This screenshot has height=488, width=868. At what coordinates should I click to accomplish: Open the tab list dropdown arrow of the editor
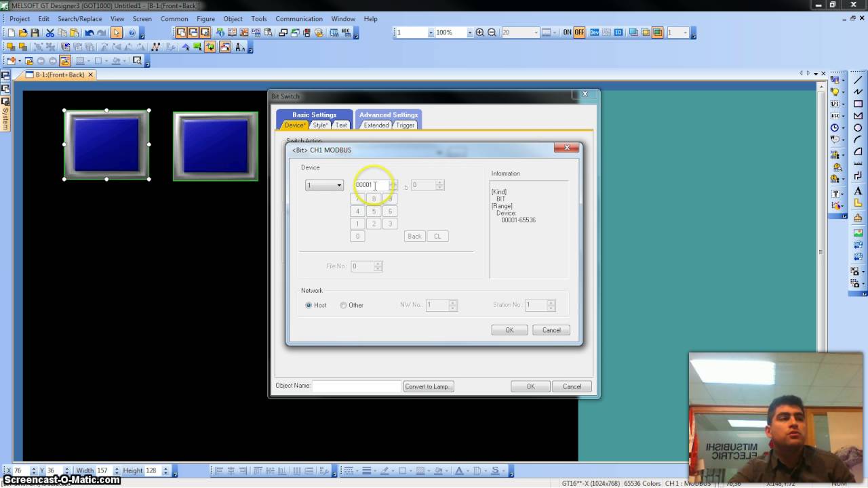click(816, 73)
